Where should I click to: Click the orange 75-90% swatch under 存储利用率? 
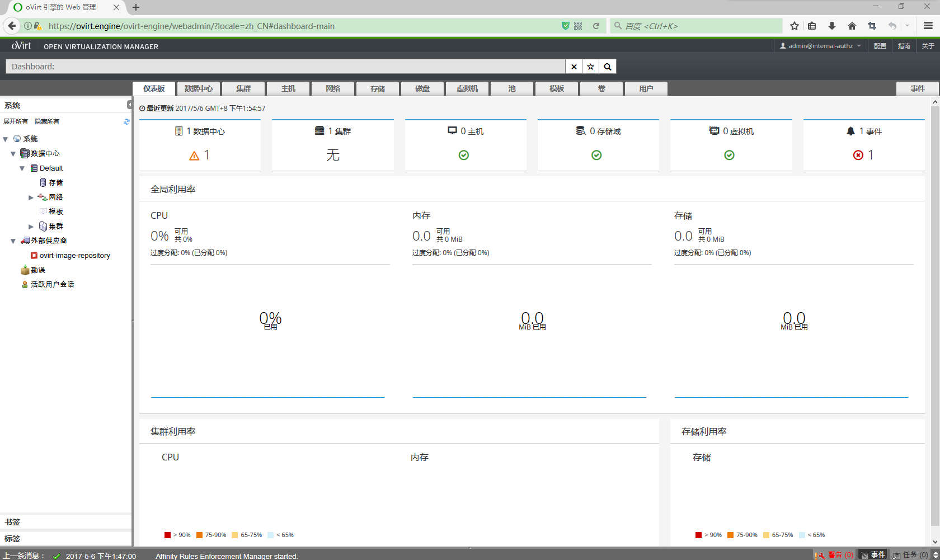click(730, 535)
